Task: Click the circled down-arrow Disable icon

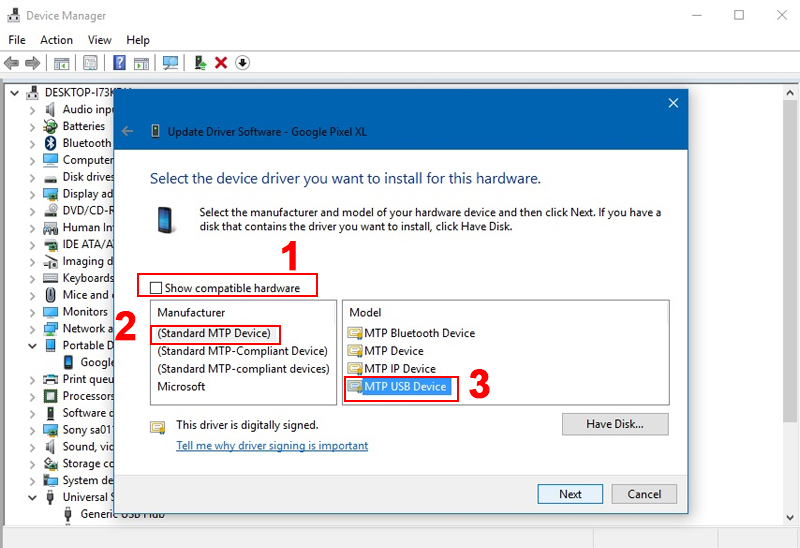Action: click(242, 63)
